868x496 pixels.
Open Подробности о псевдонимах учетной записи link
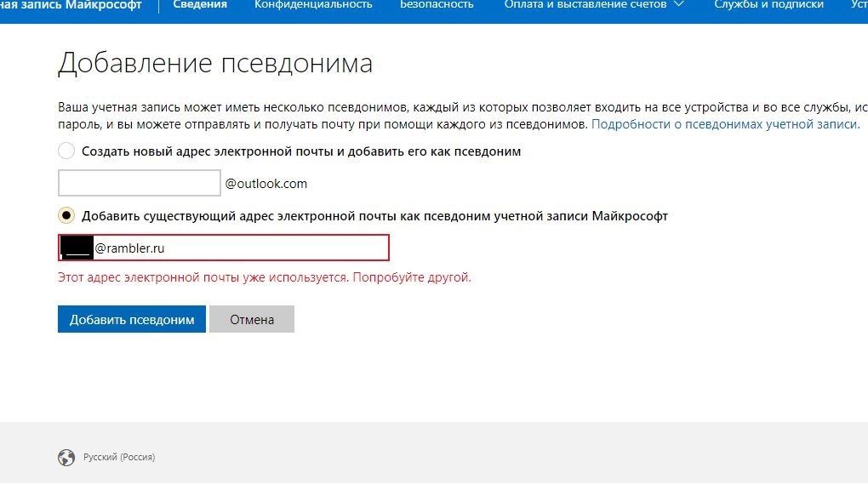(x=726, y=124)
